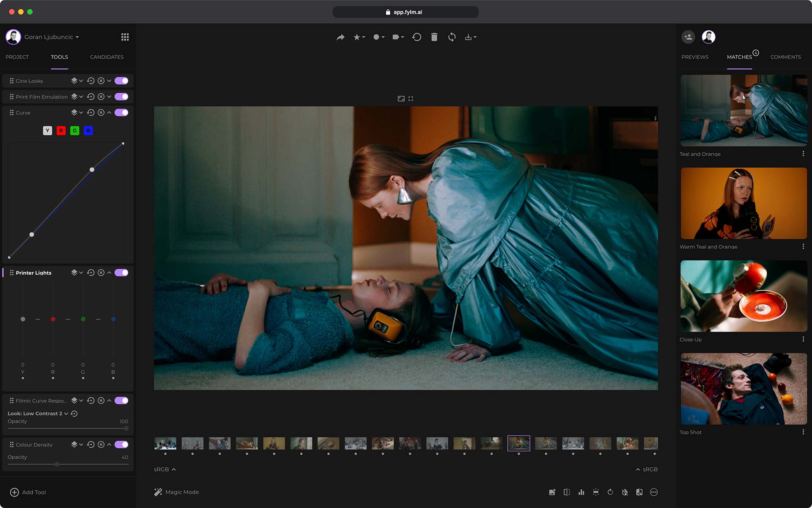Screen dimensions: 812x508
Task: Remove the Printer Lights tool
Action: [x=101, y=273]
